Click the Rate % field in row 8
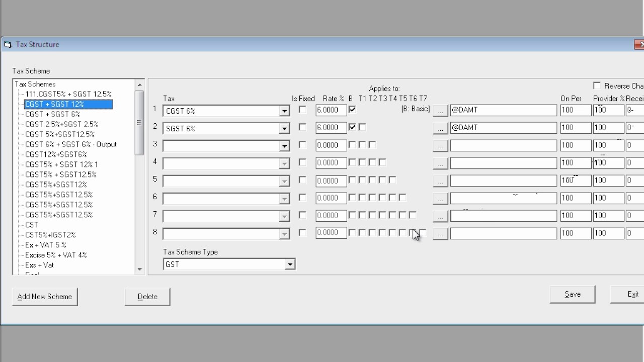The width and height of the screenshot is (644, 362). (331, 233)
